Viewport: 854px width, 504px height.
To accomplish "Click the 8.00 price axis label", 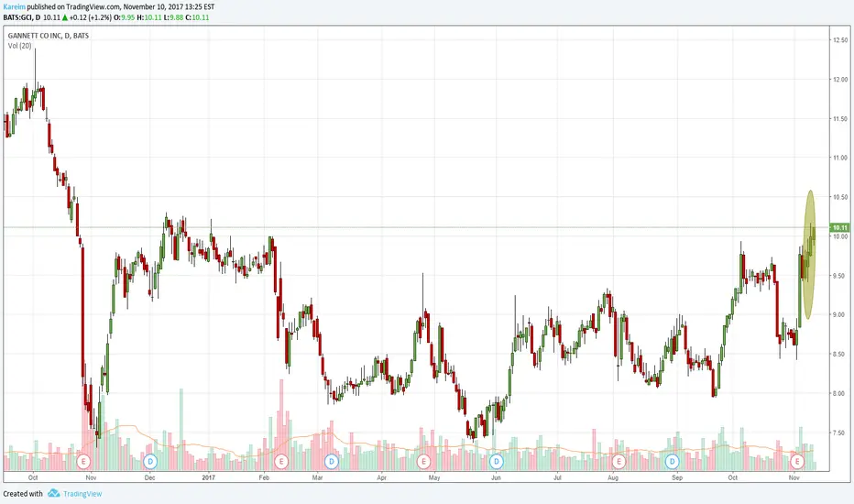I will click(840, 393).
